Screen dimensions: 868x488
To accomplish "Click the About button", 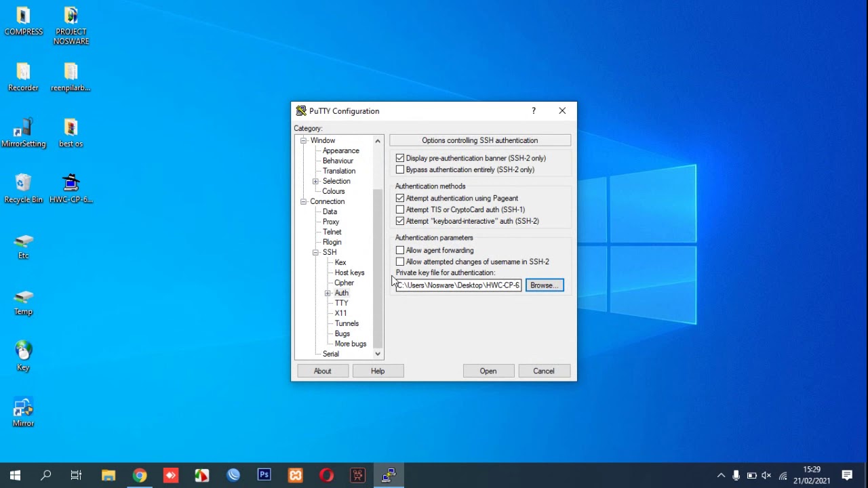I will pos(323,371).
